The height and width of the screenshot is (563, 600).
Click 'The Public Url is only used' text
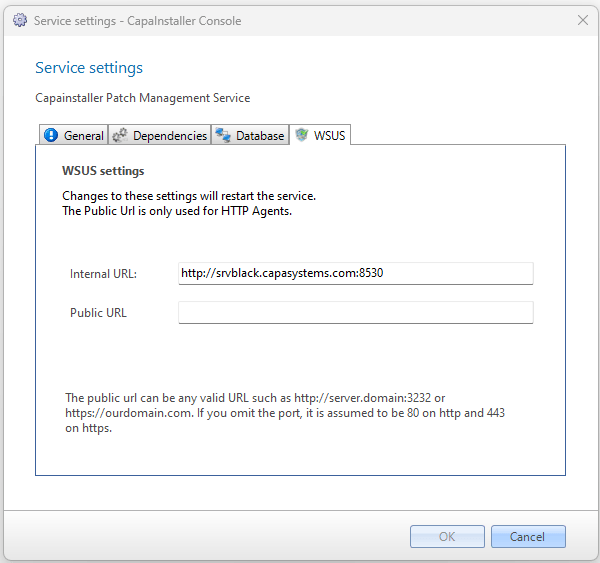coord(177,211)
